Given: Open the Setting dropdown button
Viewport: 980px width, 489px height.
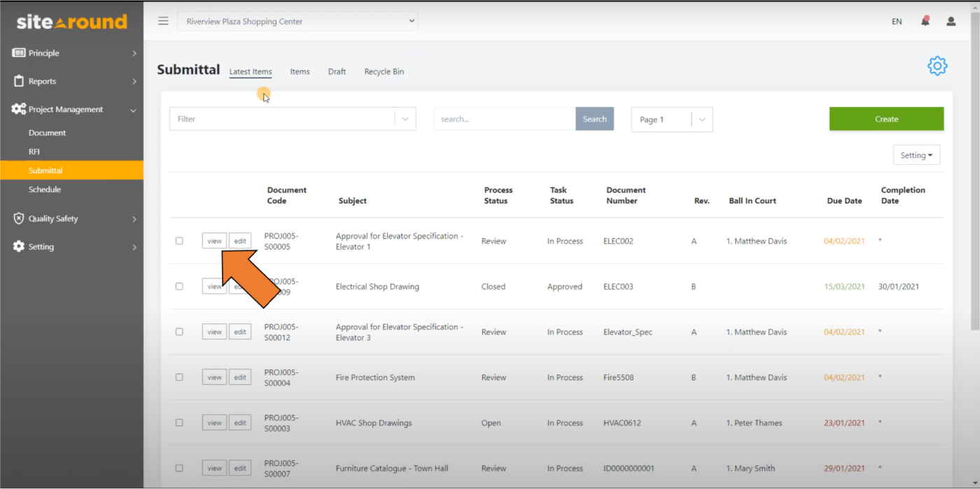Looking at the screenshot, I should [x=916, y=155].
